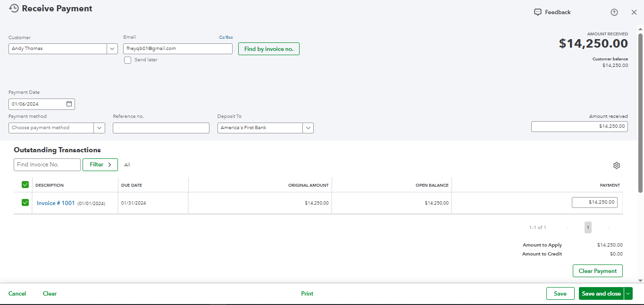The height and width of the screenshot is (305, 644).
Task: Open the Payment Date calendar picker
Action: point(69,104)
